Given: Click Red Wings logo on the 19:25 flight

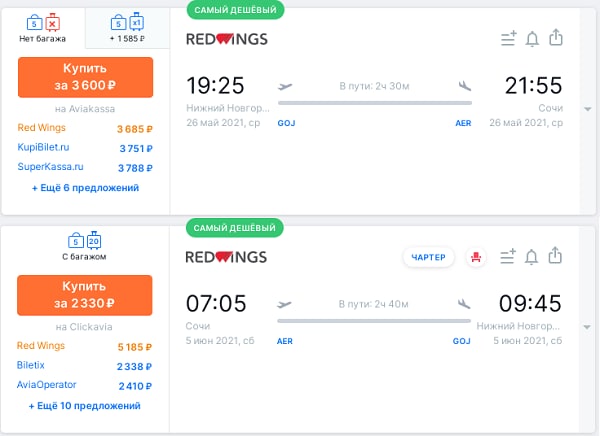Looking at the screenshot, I should tap(227, 39).
